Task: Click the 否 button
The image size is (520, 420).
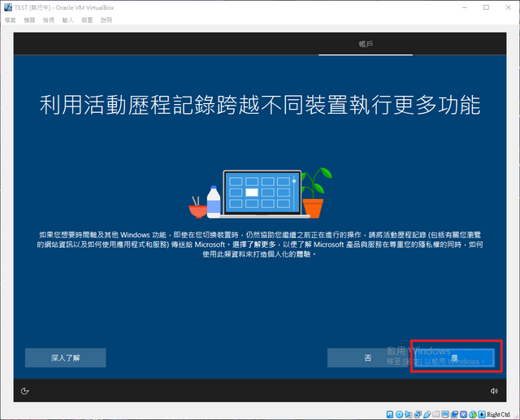Action: click(x=368, y=357)
